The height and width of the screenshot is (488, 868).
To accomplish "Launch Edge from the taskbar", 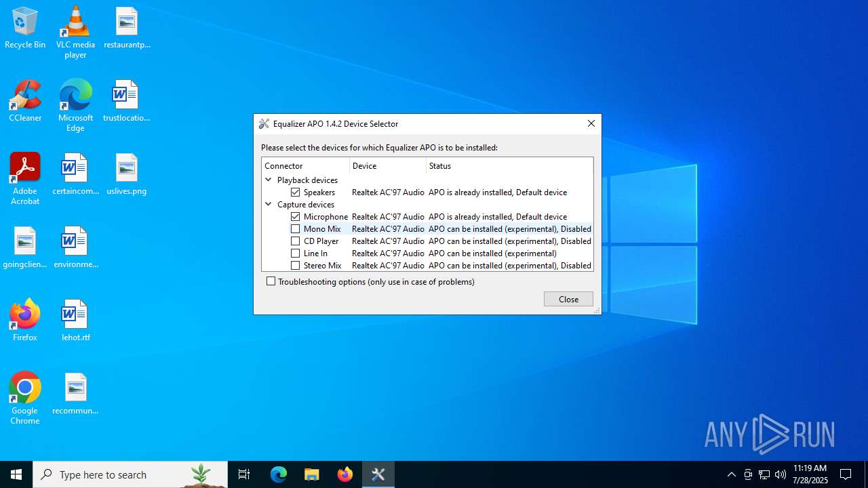I will point(279,474).
